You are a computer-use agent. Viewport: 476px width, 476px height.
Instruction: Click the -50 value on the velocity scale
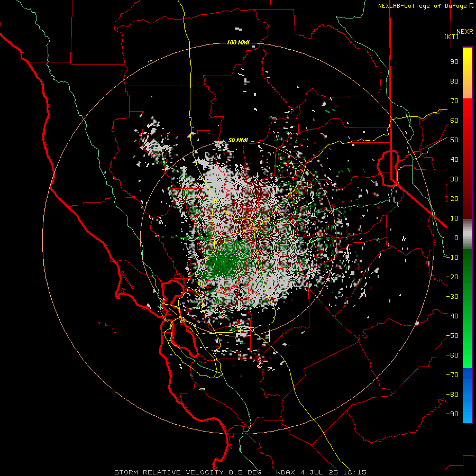coord(452,336)
